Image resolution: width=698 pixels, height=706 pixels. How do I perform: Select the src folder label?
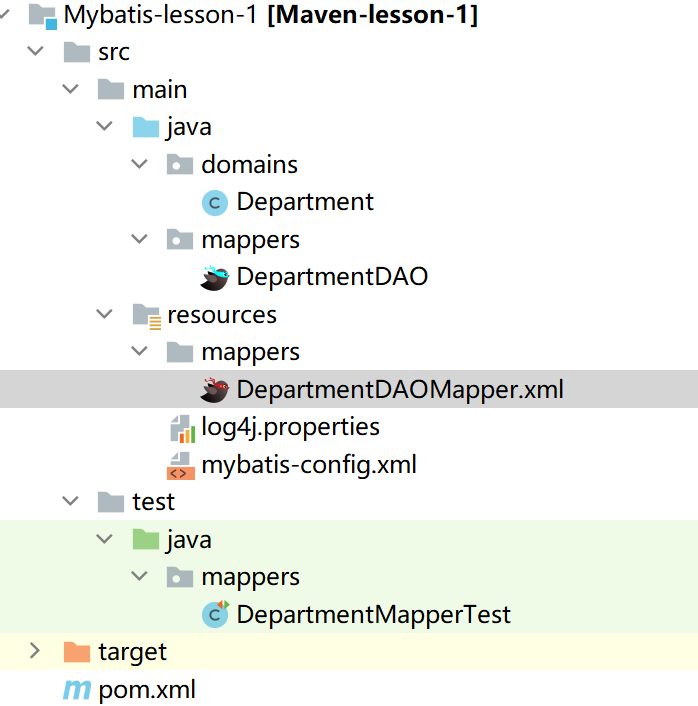click(x=114, y=52)
